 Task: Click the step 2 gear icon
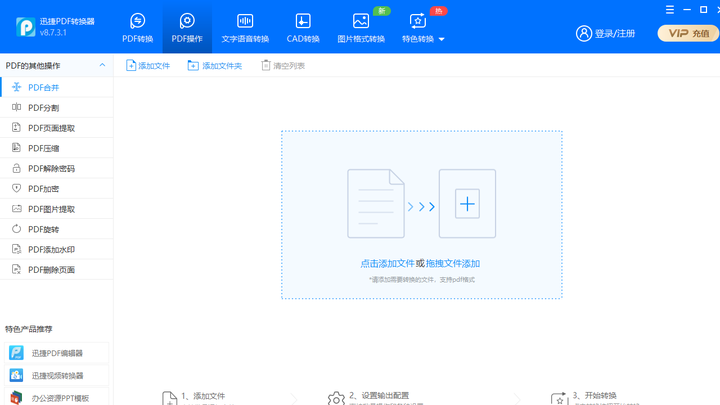pos(336,398)
